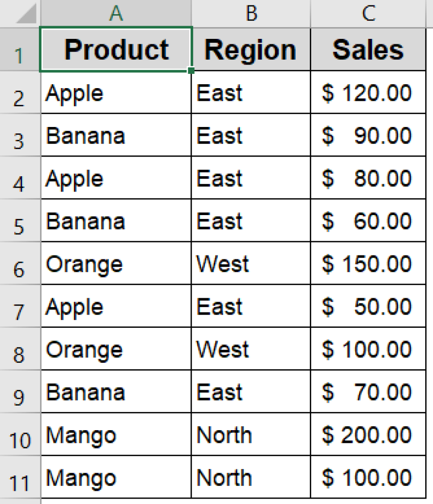Click the East cell beside Apple row 7

point(251,306)
